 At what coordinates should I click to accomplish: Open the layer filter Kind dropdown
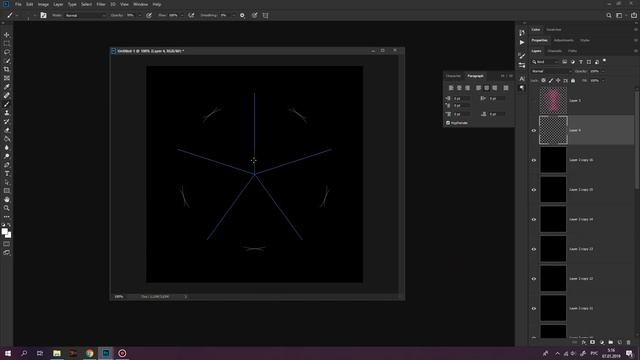pos(545,62)
